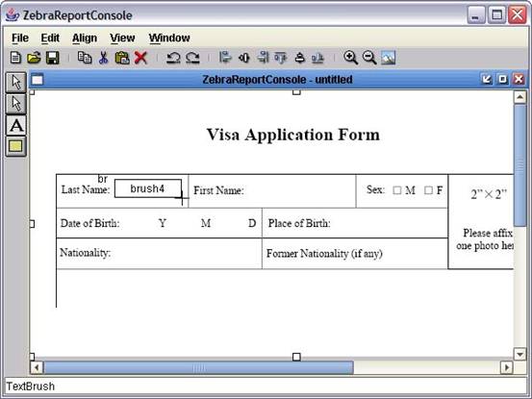Click the internal window's system menu icon
The width and height of the screenshot is (532, 399).
pos(38,80)
